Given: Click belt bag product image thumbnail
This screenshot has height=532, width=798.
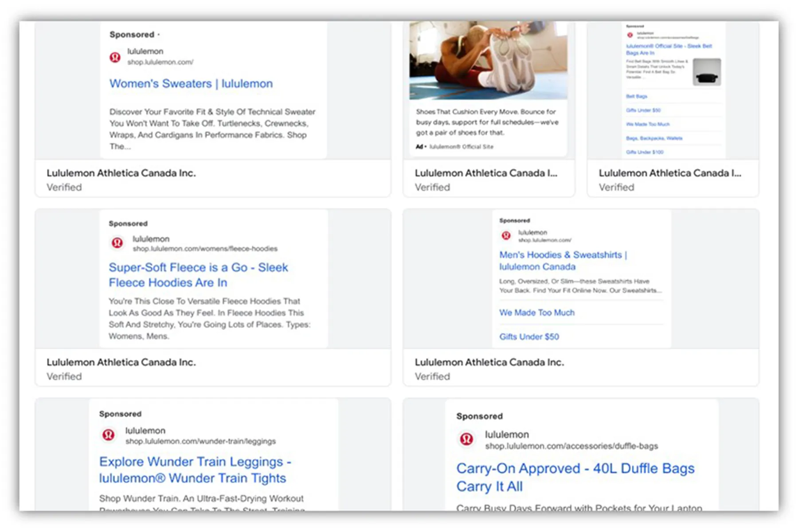Looking at the screenshot, I should [x=707, y=72].
